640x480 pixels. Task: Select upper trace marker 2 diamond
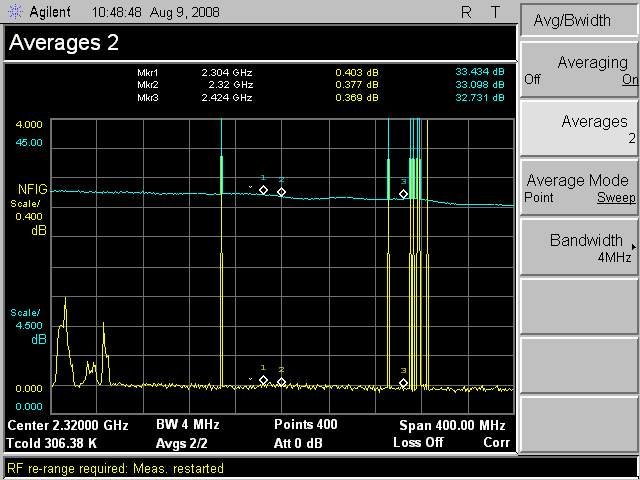281,192
